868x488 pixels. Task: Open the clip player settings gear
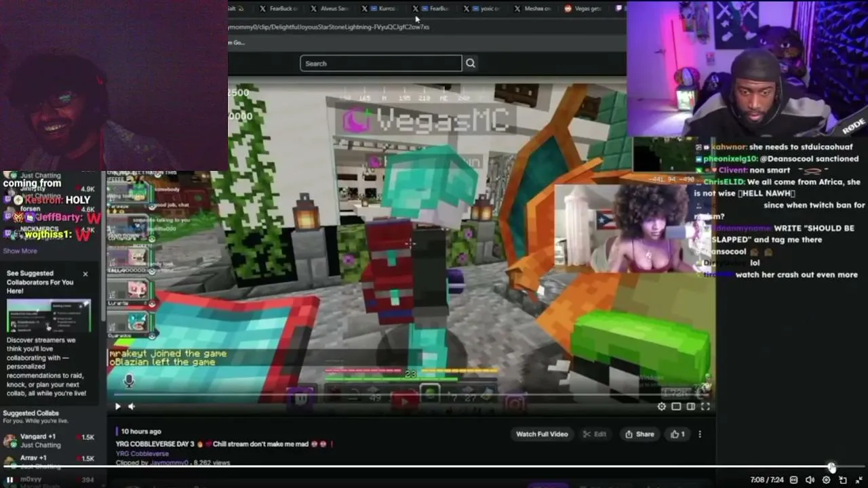click(x=662, y=407)
